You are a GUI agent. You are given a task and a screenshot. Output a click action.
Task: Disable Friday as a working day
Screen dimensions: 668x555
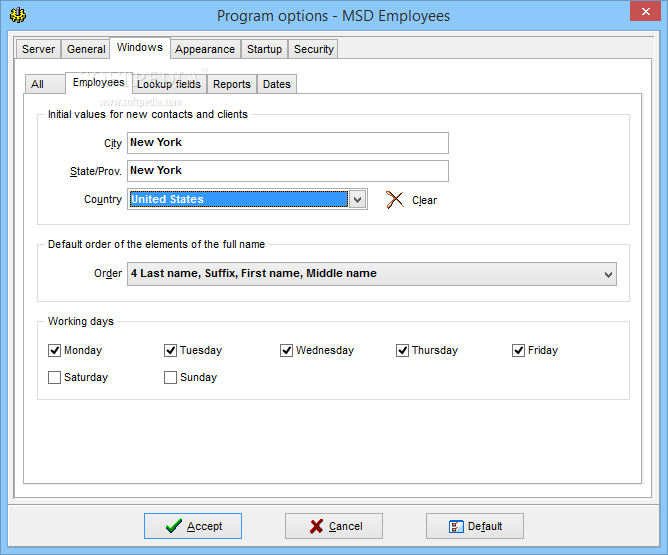518,350
